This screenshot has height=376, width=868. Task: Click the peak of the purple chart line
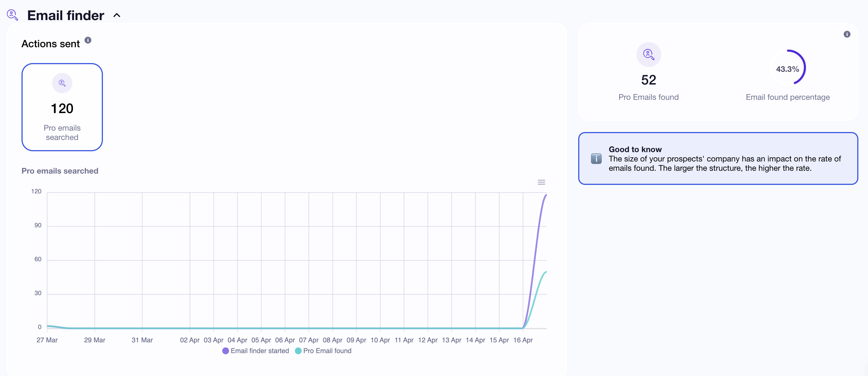click(x=546, y=195)
